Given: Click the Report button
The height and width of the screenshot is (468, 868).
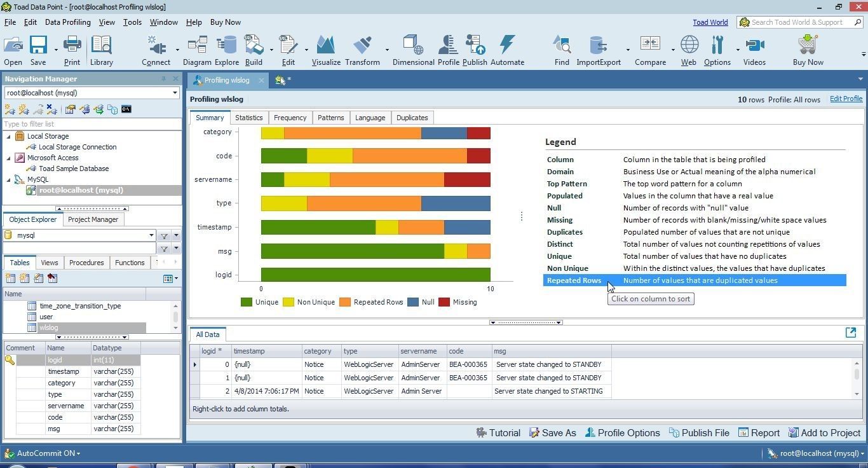Looking at the screenshot, I should coord(759,433).
